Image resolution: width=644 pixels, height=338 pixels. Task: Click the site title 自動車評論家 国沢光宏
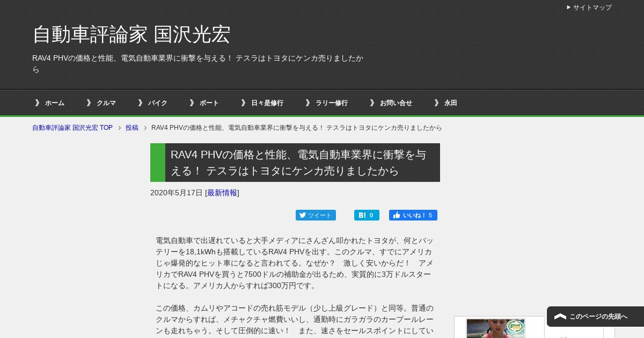click(x=131, y=34)
